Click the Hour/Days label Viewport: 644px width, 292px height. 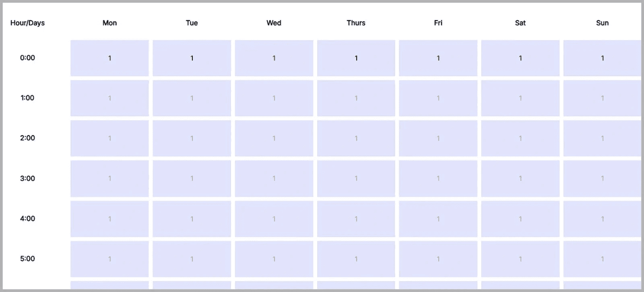point(27,23)
